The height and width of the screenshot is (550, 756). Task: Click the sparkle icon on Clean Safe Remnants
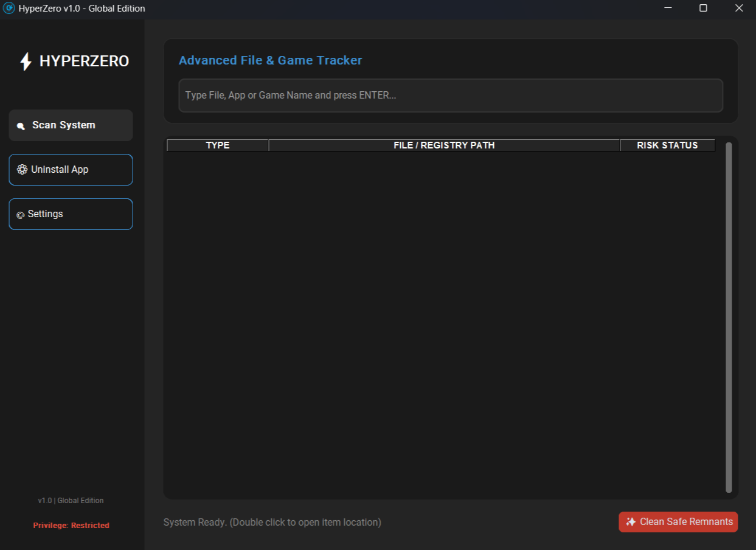click(x=629, y=521)
